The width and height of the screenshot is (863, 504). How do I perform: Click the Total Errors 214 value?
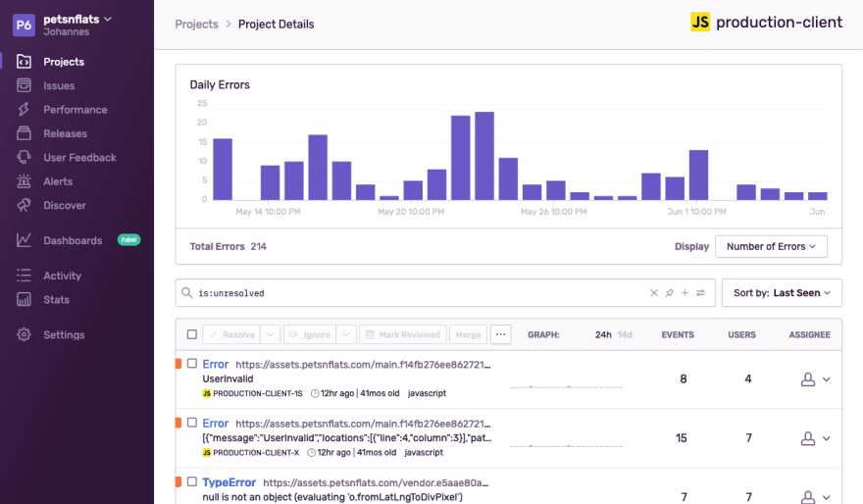point(259,246)
